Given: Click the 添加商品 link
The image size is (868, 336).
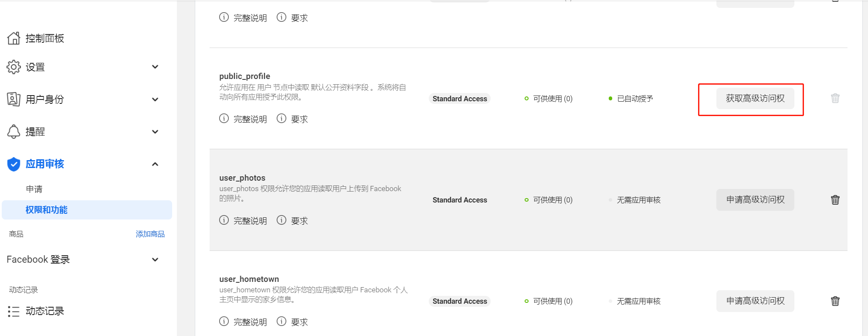Looking at the screenshot, I should [150, 234].
